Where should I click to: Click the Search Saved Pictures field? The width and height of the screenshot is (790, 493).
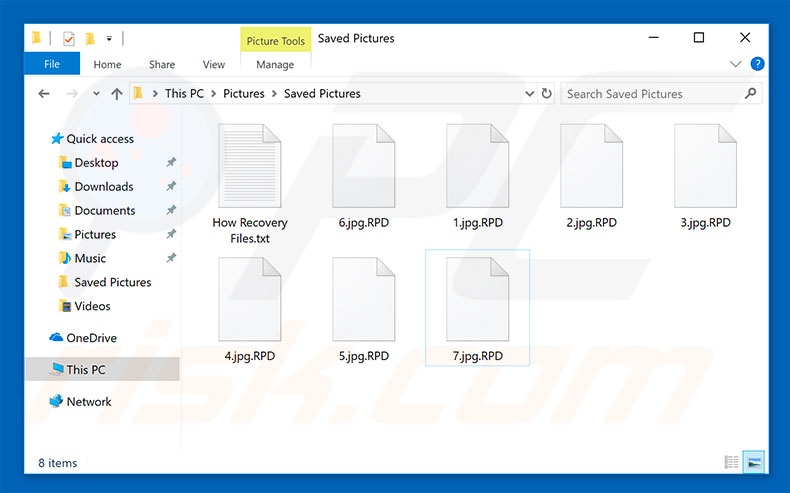click(x=650, y=94)
